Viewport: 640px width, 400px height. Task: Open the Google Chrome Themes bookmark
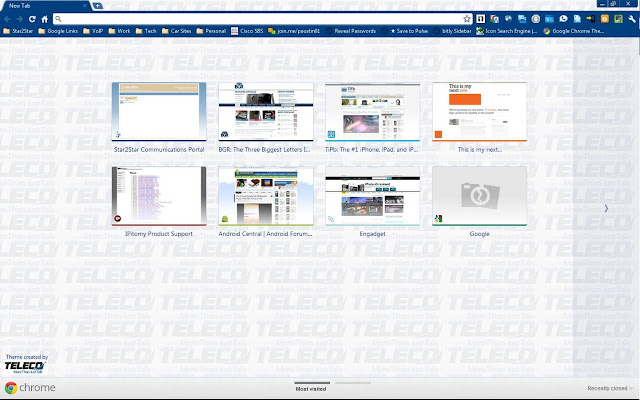click(x=574, y=31)
